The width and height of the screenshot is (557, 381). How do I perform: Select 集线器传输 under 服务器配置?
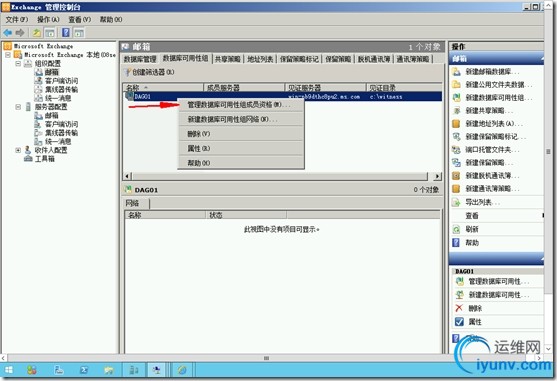(x=61, y=133)
